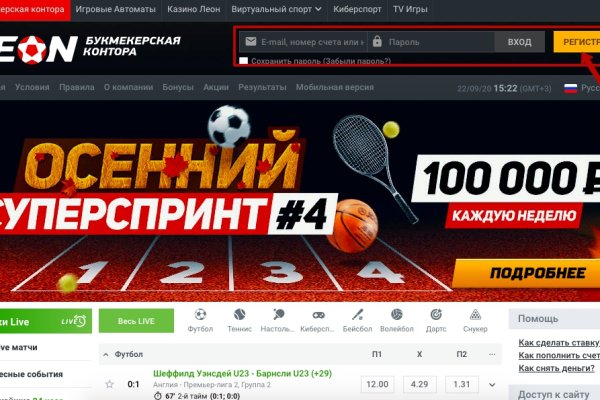Select the Теннис sport icon
600x400 pixels.
[240, 315]
